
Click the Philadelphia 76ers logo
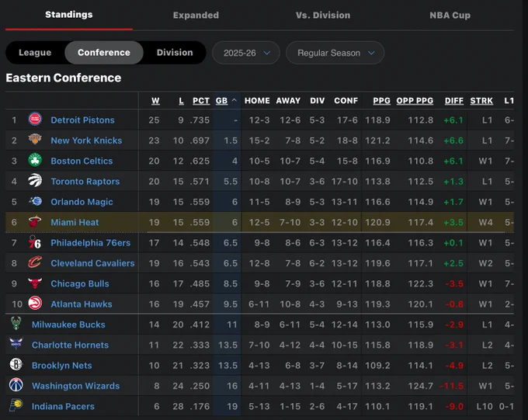point(35,241)
